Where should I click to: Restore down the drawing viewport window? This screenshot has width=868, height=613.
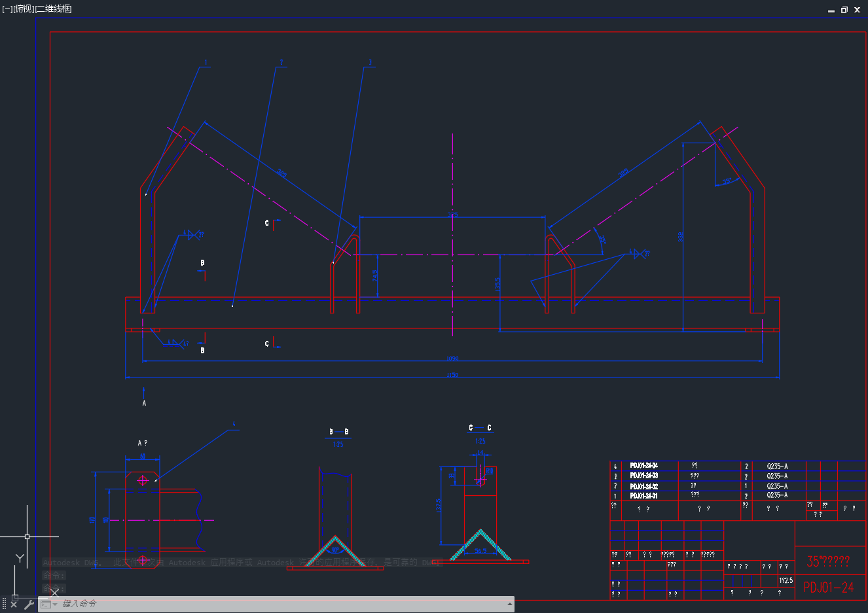pos(844,10)
